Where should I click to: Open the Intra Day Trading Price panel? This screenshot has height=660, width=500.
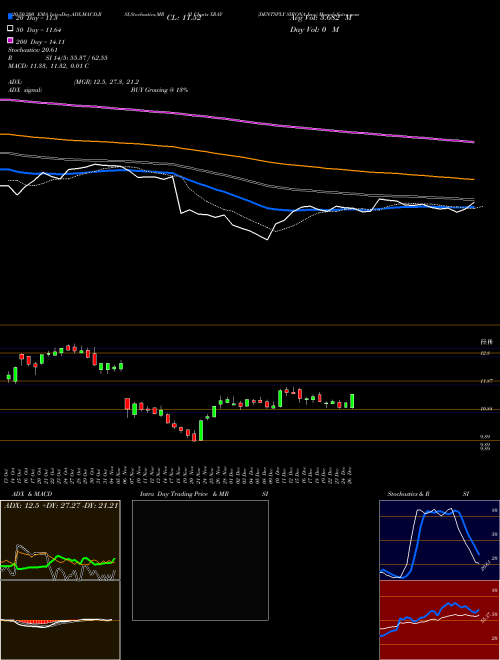coord(200,560)
